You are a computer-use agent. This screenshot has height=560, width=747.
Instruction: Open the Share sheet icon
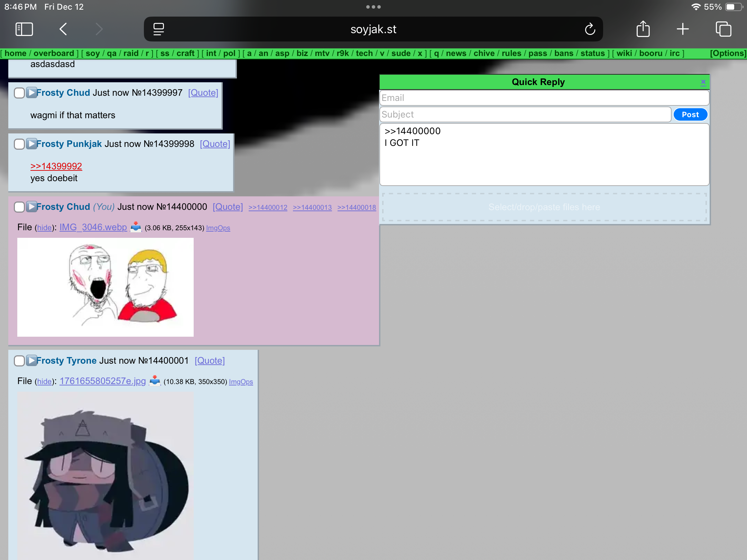[x=643, y=29]
